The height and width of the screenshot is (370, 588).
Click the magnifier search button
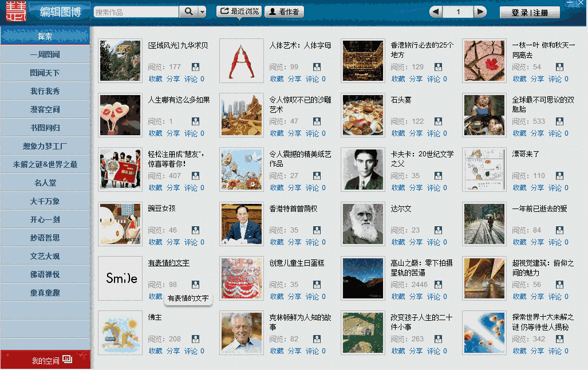click(x=188, y=12)
